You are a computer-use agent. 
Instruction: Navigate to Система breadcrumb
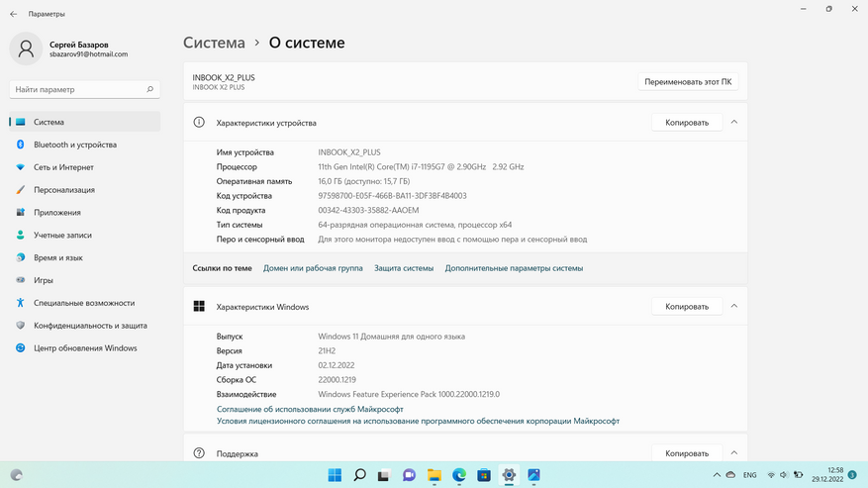[214, 43]
